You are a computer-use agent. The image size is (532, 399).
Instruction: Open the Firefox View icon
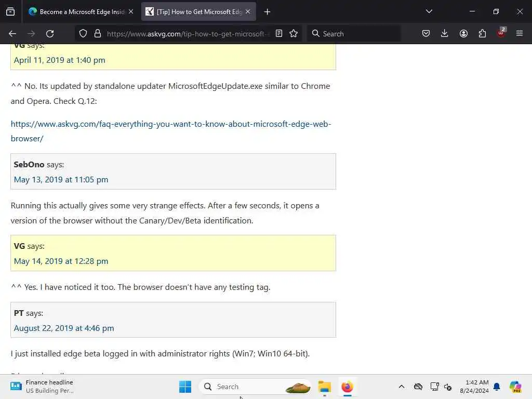click(10, 12)
